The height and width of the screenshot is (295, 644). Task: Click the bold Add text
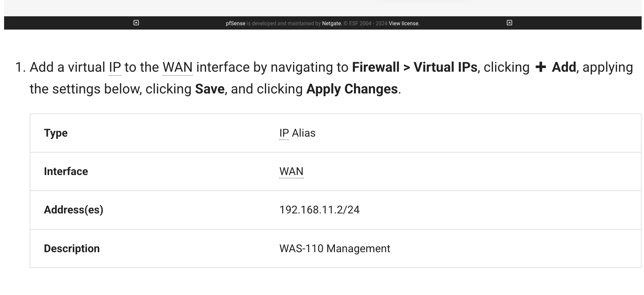(564, 67)
